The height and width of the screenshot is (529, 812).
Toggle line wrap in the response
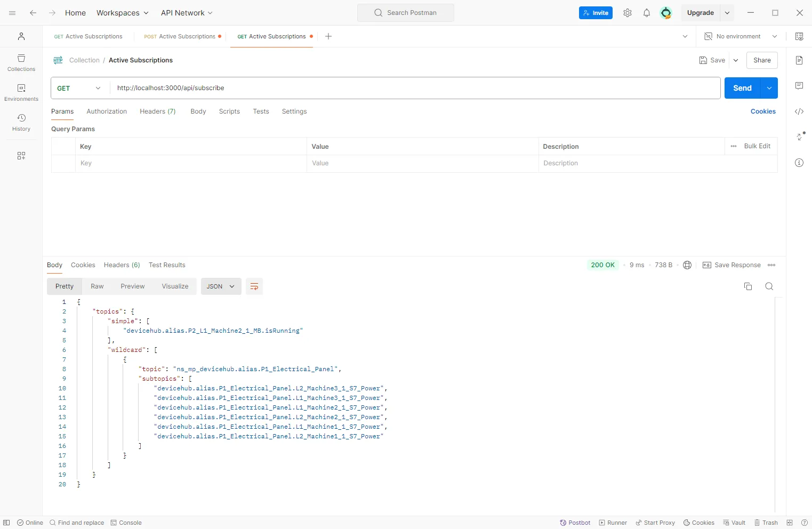(x=254, y=286)
